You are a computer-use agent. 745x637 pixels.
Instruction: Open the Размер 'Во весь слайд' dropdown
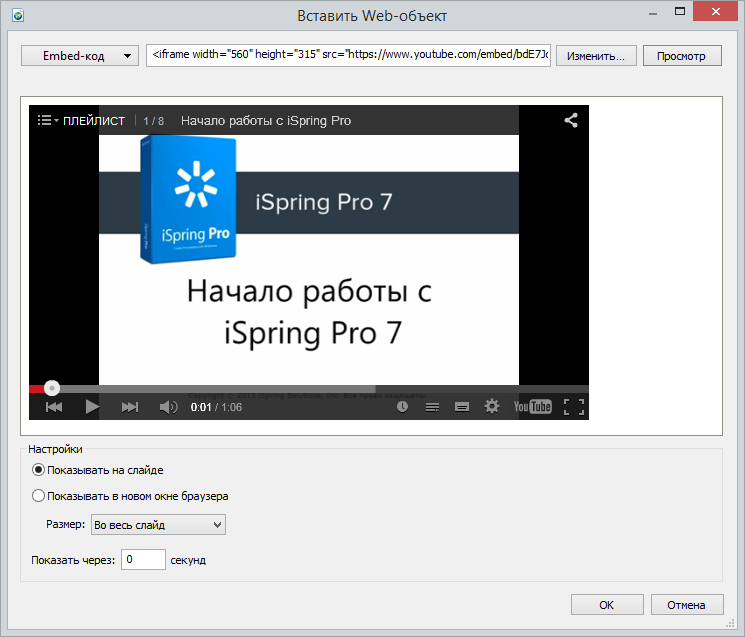pyautogui.click(x=158, y=525)
